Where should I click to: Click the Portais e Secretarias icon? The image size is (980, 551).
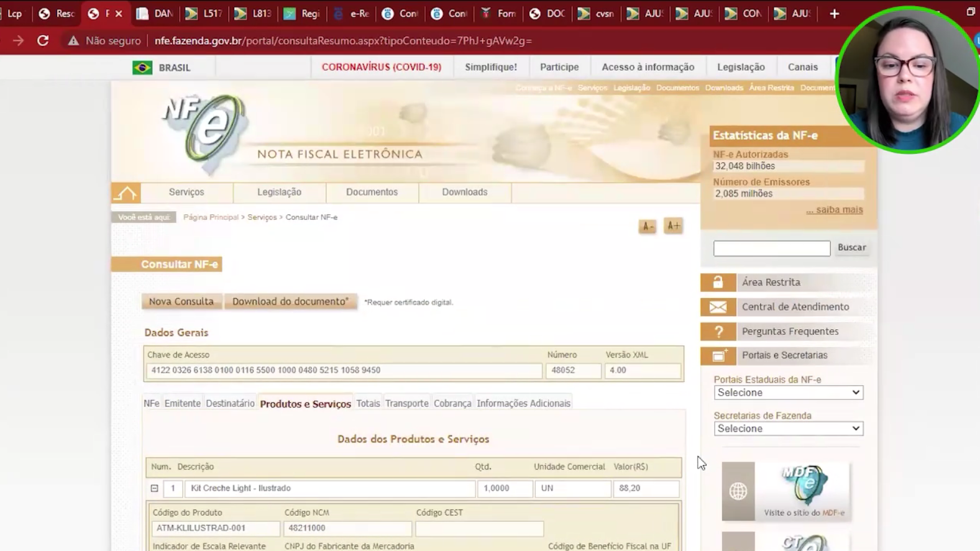718,356
